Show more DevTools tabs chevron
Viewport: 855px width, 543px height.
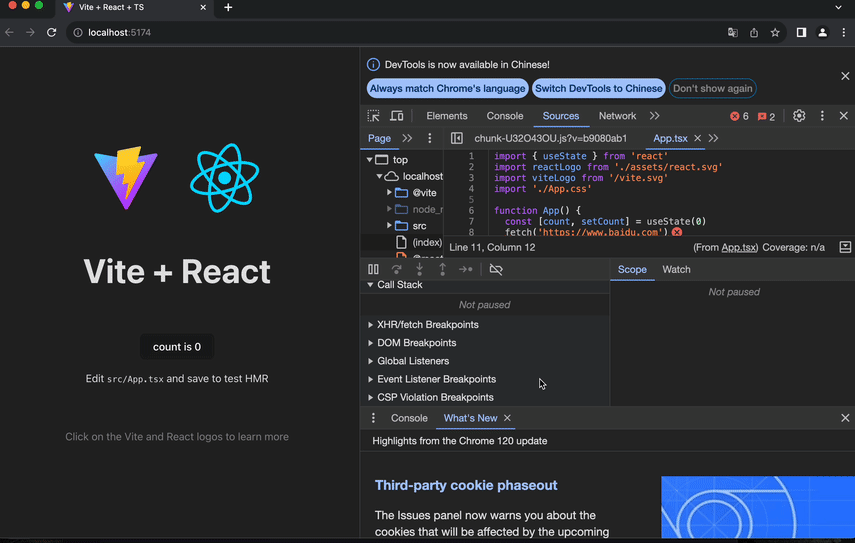click(654, 116)
